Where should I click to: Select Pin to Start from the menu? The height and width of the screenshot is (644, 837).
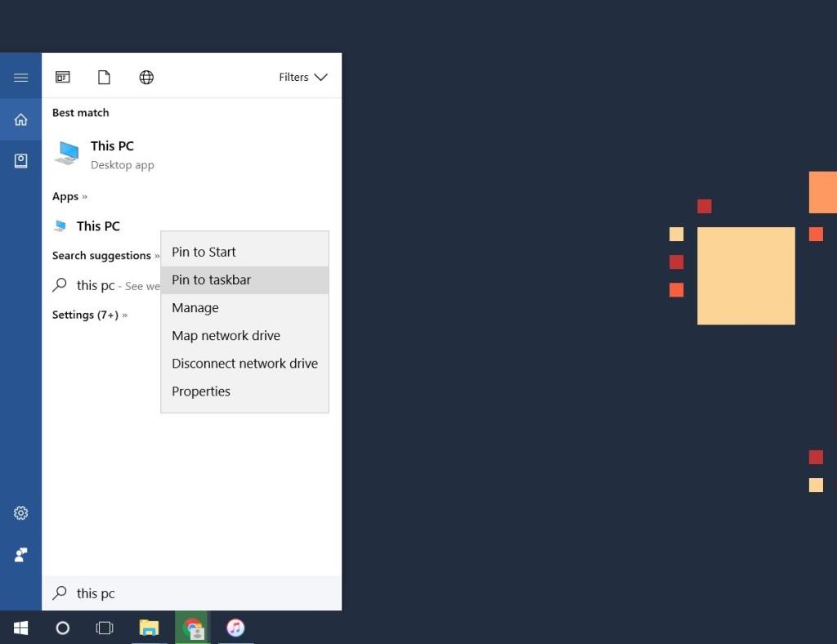[204, 252]
